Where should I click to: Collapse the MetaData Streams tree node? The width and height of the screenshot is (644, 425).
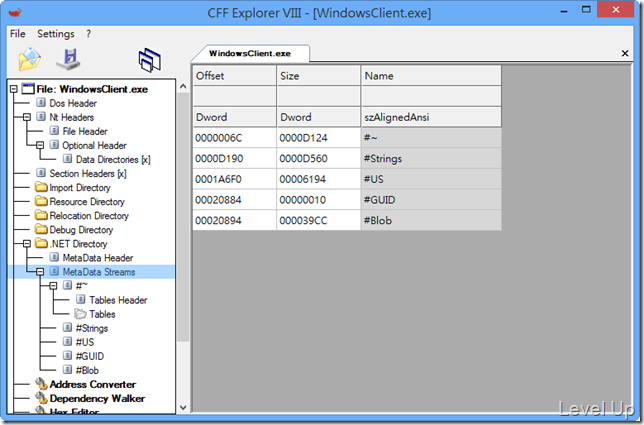pos(40,272)
